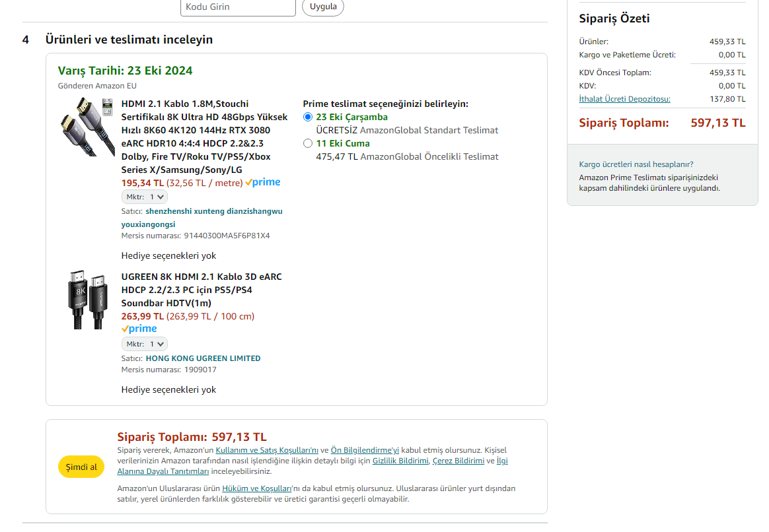Click the 263,99 TL price of UGREEN cable
This screenshot has width=769, height=532.
(x=142, y=316)
